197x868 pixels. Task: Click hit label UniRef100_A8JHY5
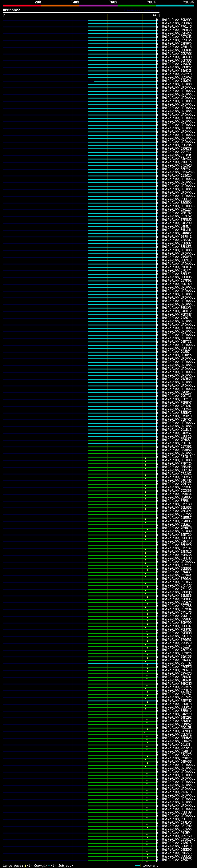pos(176,355)
